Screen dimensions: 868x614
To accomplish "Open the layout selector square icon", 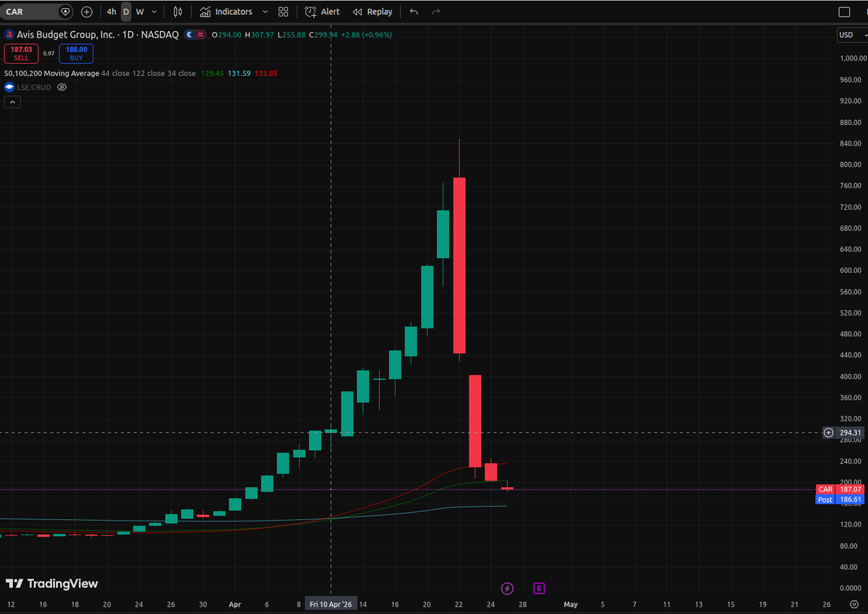I will tap(844, 12).
